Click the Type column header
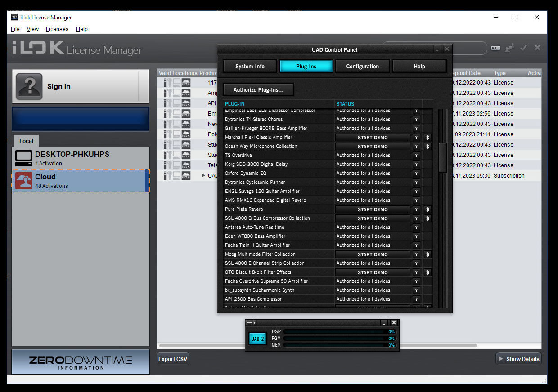The image size is (558, 392). (x=499, y=73)
